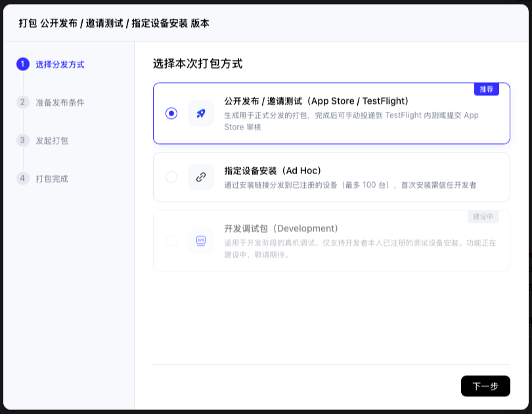Select the 开发调试包 Development radio button
The height and width of the screenshot is (414, 532).
click(x=171, y=241)
